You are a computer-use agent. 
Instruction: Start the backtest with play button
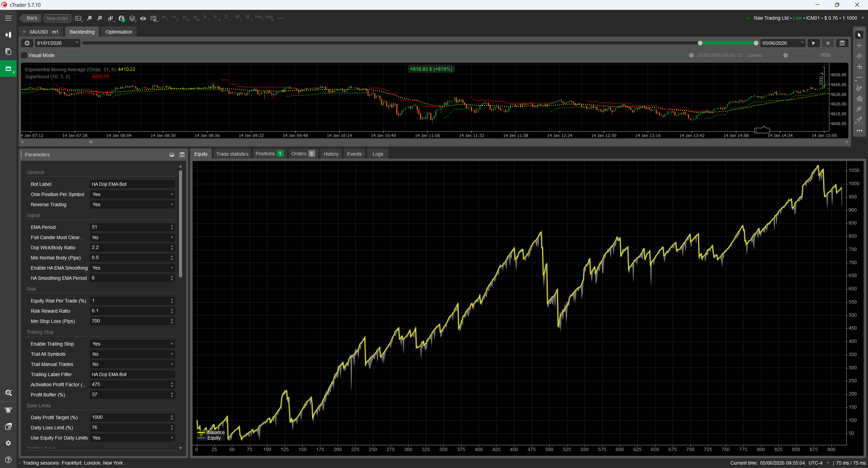coord(813,43)
